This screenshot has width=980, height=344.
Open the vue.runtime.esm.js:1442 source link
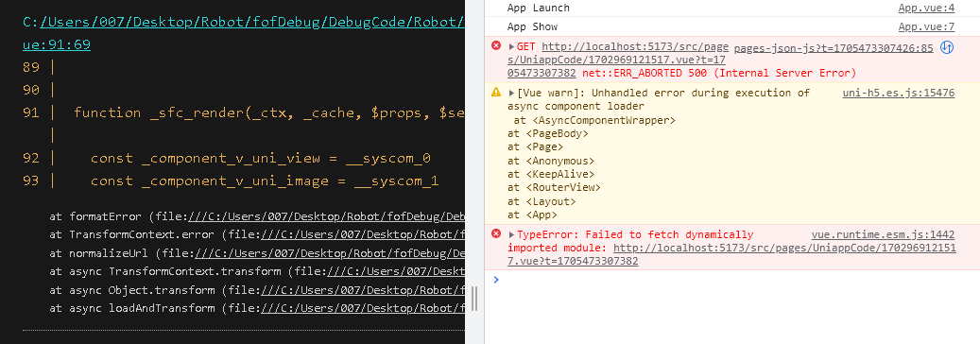point(883,234)
